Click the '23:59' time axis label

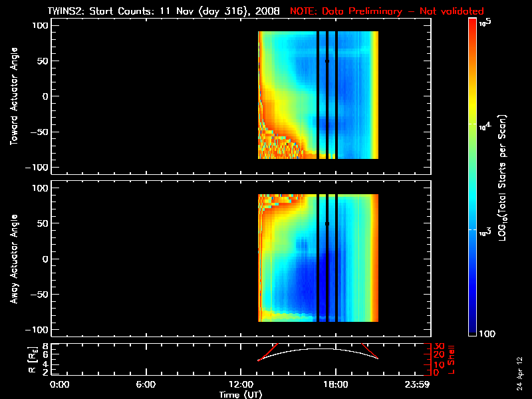point(417,384)
